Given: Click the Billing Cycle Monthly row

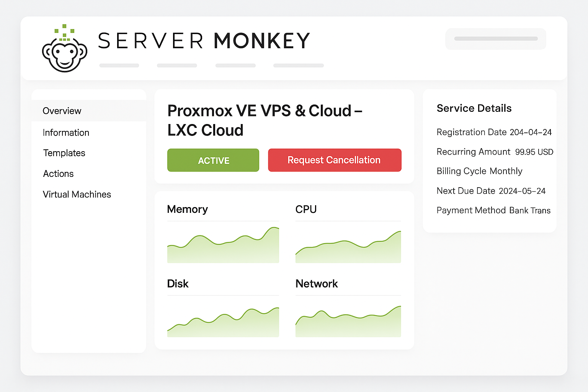Looking at the screenshot, I should pyautogui.click(x=479, y=171).
